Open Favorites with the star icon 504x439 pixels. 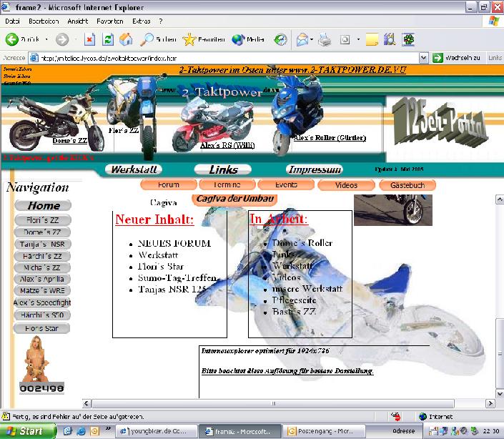click(189, 39)
